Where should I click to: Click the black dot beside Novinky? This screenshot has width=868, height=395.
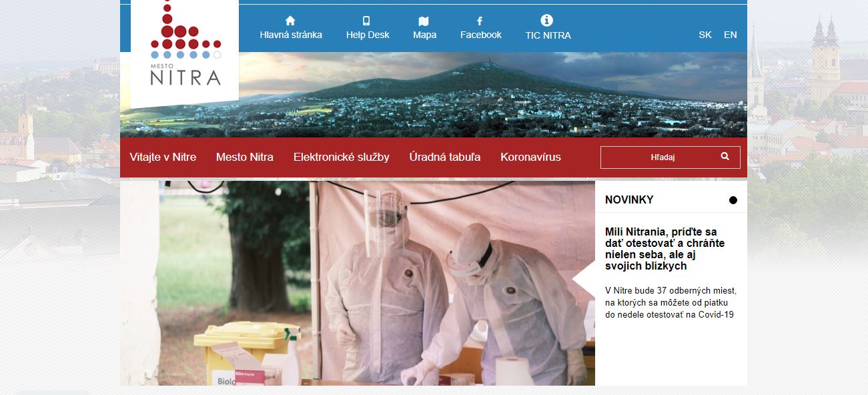coord(733,200)
